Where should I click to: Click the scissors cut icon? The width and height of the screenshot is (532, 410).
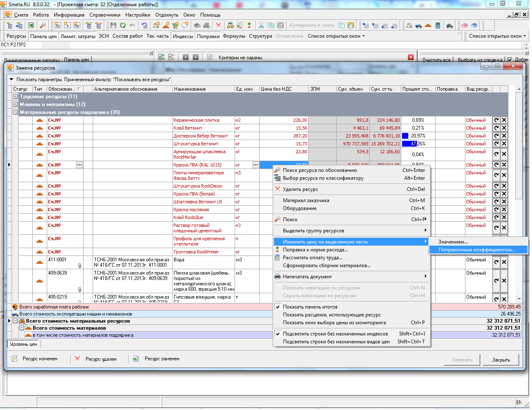pyautogui.click(x=261, y=25)
